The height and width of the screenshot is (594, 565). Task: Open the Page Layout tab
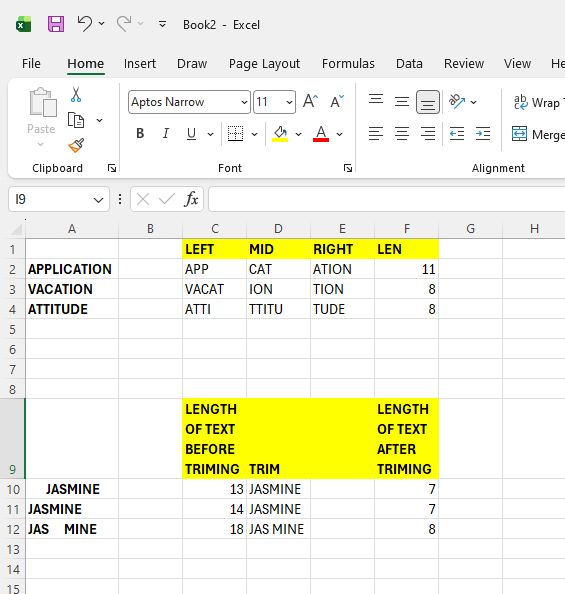click(x=264, y=64)
